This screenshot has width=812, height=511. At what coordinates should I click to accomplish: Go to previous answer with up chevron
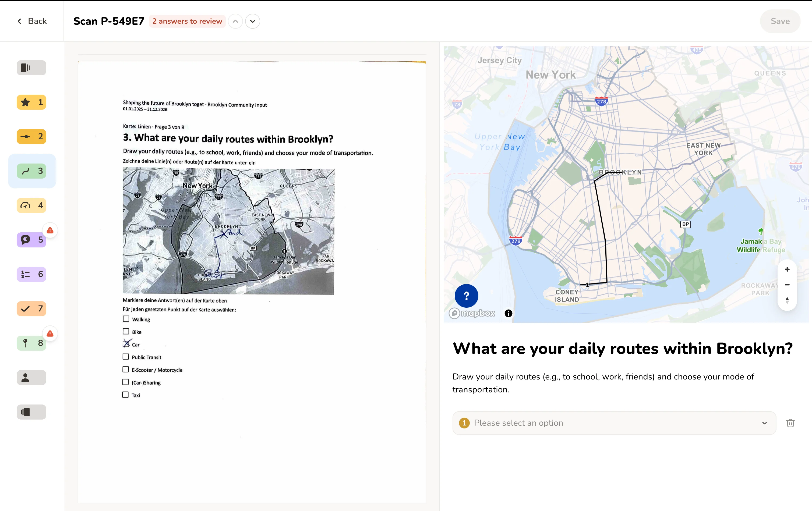[235, 21]
